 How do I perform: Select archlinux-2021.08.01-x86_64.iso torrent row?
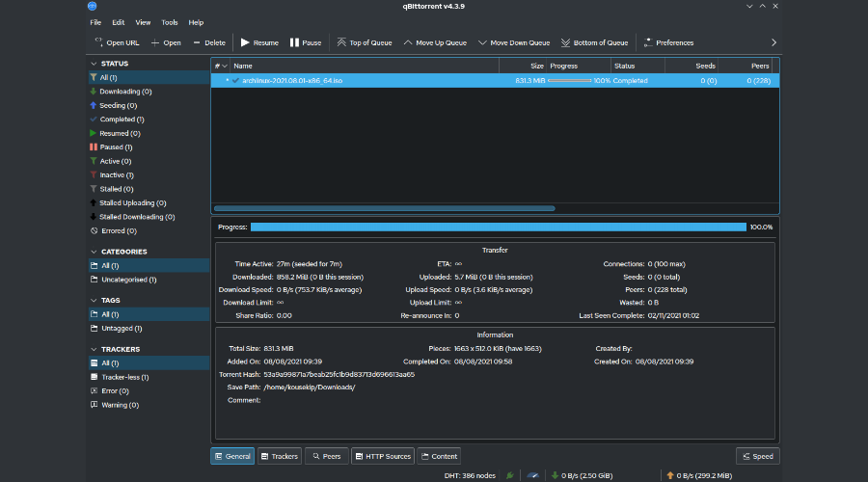click(495, 81)
